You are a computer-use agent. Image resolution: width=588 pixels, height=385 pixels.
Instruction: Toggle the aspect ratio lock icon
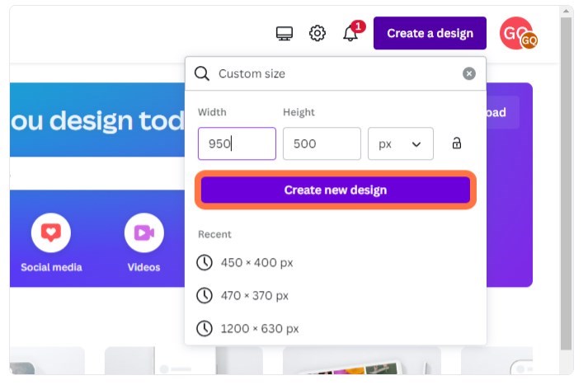coord(456,143)
